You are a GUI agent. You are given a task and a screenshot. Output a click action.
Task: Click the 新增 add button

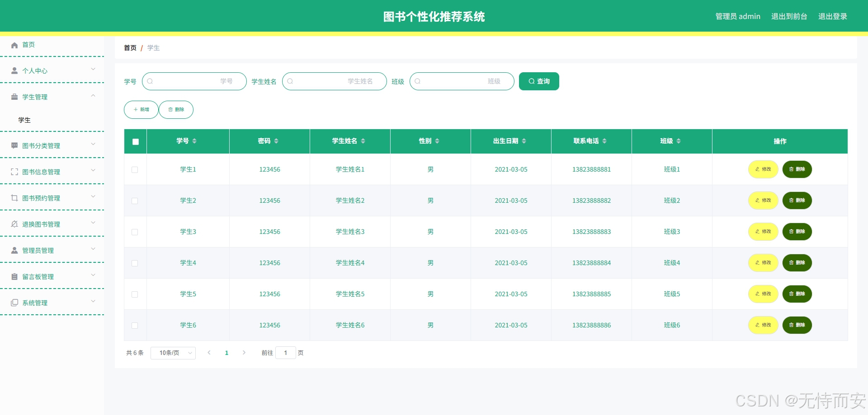click(x=141, y=110)
